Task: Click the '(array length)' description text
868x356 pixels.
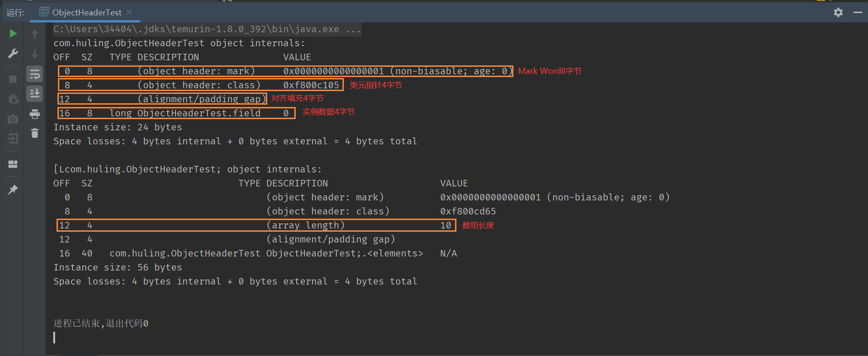Action: (x=306, y=225)
